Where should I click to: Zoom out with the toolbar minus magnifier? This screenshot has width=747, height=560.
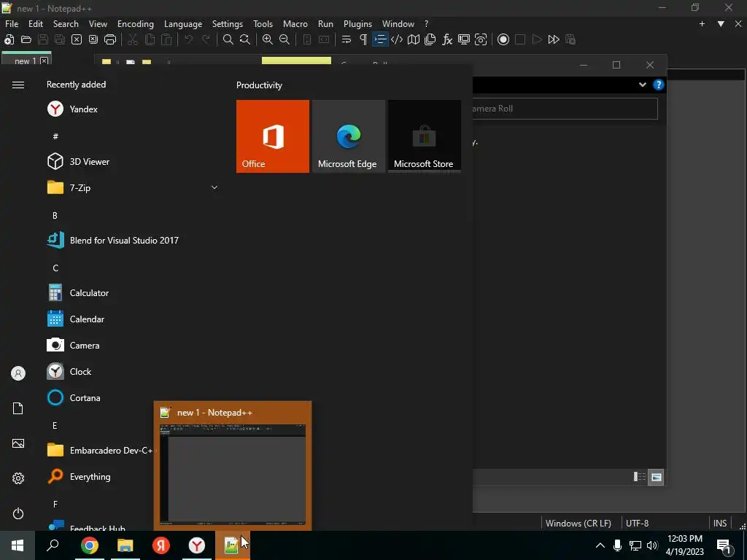[285, 39]
